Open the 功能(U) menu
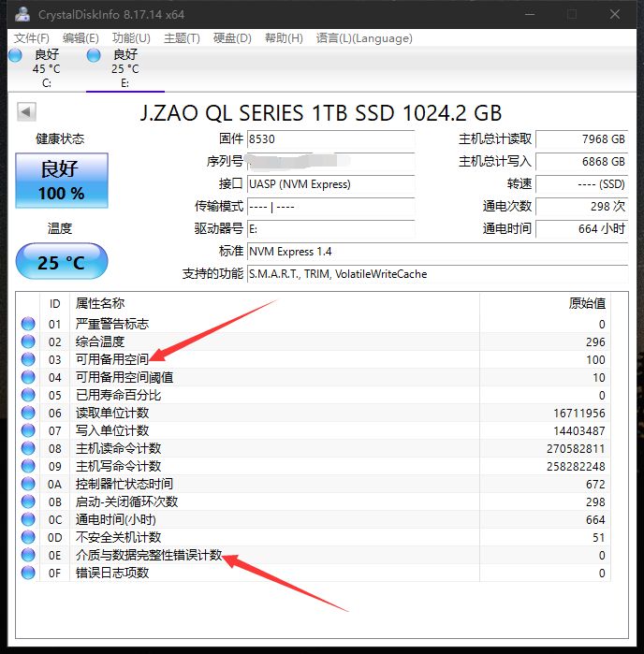644x654 pixels. [x=131, y=38]
